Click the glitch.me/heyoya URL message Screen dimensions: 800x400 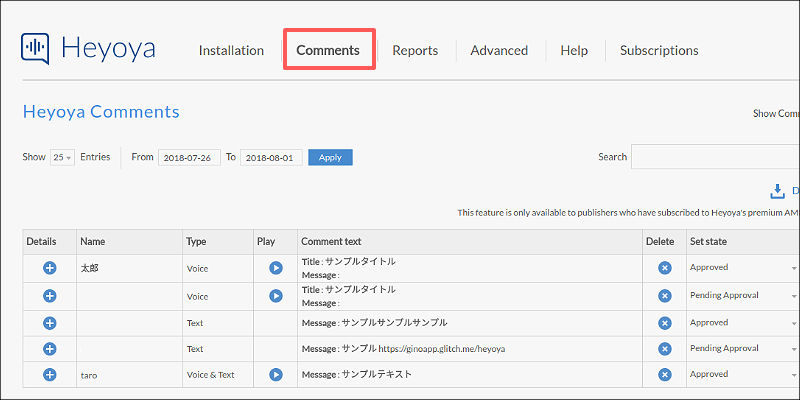pyautogui.click(x=442, y=349)
